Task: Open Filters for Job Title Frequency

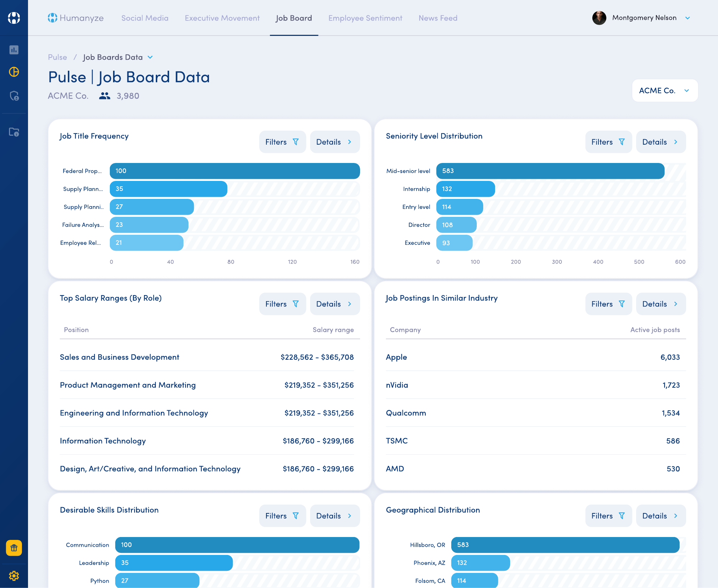Action: [283, 142]
